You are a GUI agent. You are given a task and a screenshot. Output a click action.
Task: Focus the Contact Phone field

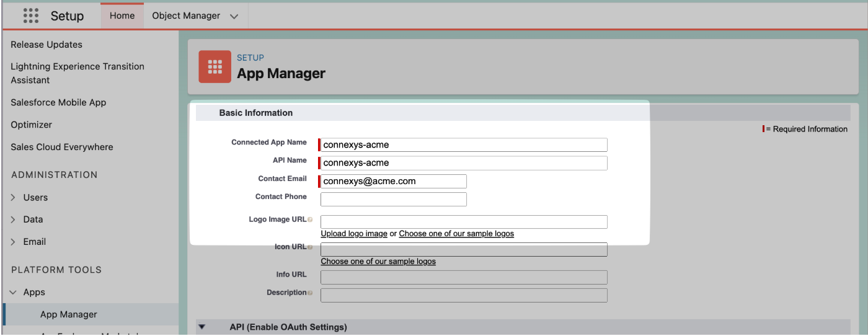(394, 199)
